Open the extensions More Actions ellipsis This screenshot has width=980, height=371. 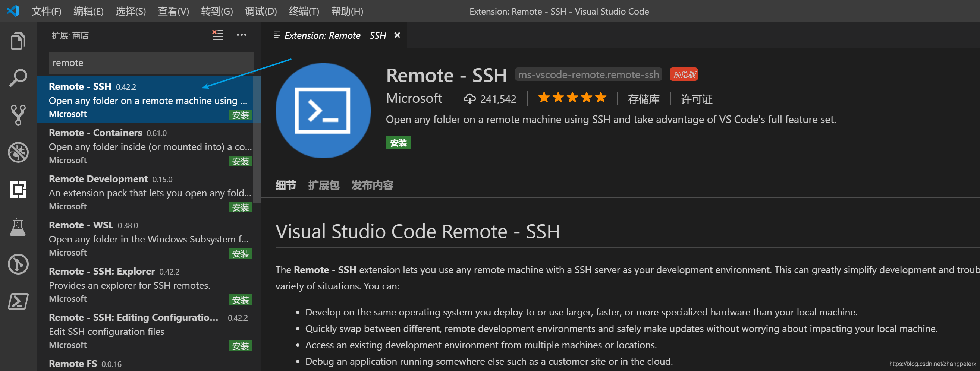(242, 35)
